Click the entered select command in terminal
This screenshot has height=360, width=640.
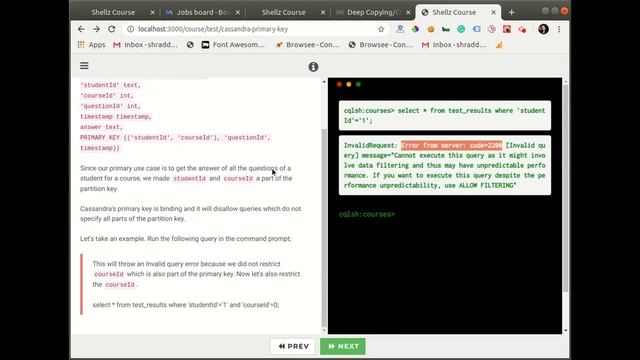tap(444, 116)
